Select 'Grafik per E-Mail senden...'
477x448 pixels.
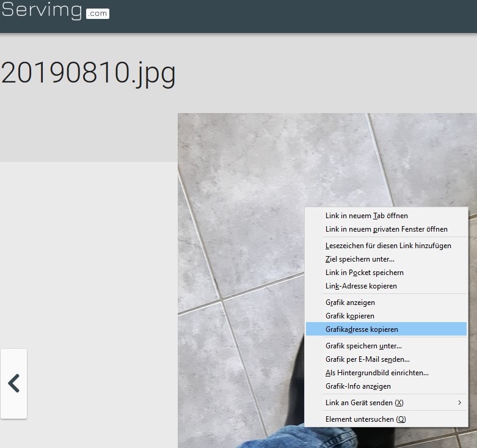[x=386, y=359]
